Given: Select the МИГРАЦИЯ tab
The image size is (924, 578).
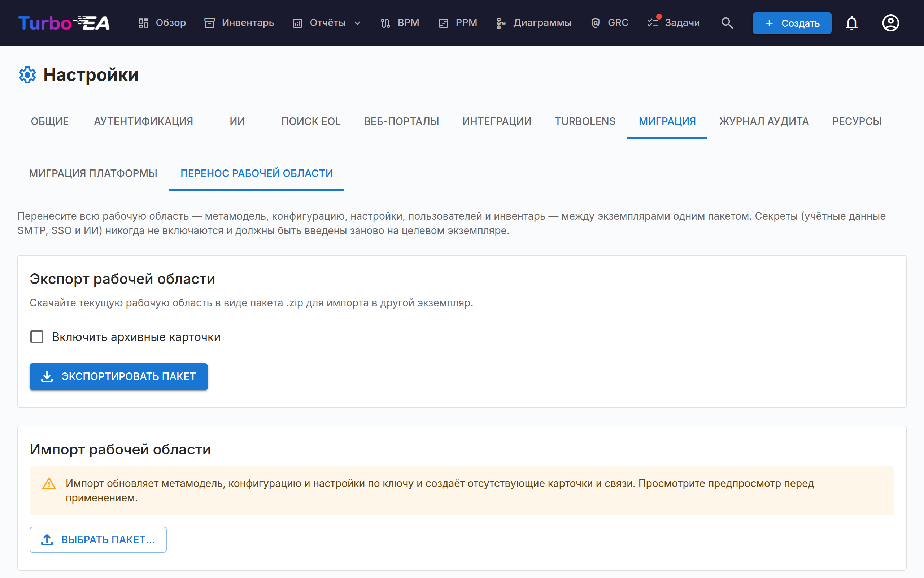Looking at the screenshot, I should tap(667, 122).
